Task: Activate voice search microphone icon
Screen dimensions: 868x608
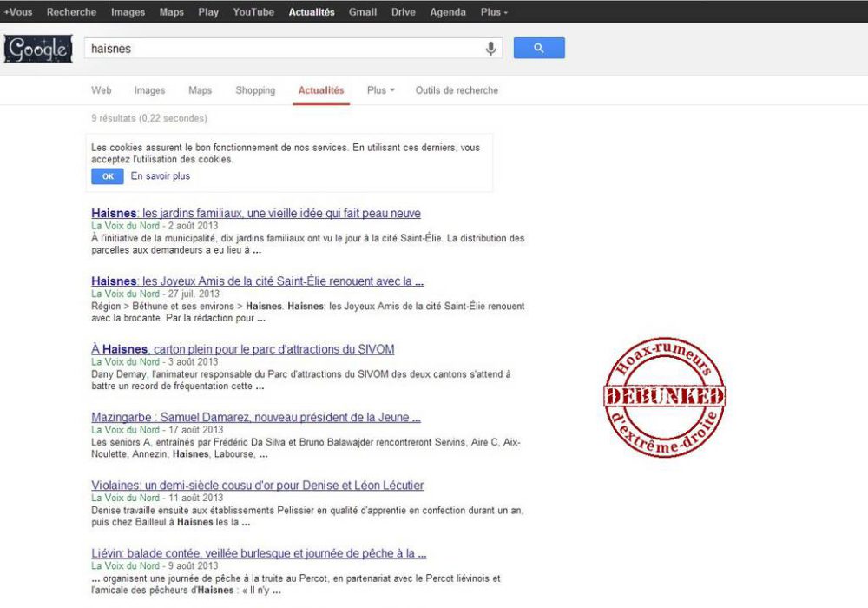Action: click(490, 49)
